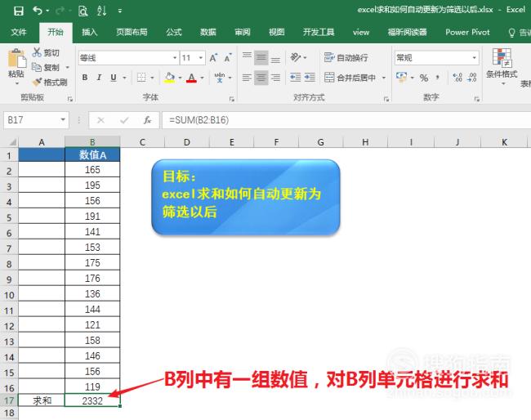Click the Save icon in quick access toolbar
531x420 pixels.
pyautogui.click(x=19, y=11)
